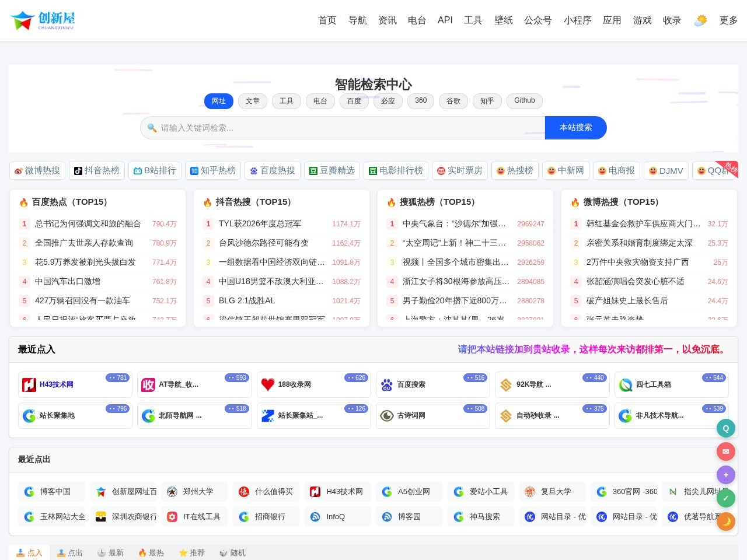Viewport: 747px width, 560px height.
Task: Click the teal Q floating button
Action: coord(726,428)
